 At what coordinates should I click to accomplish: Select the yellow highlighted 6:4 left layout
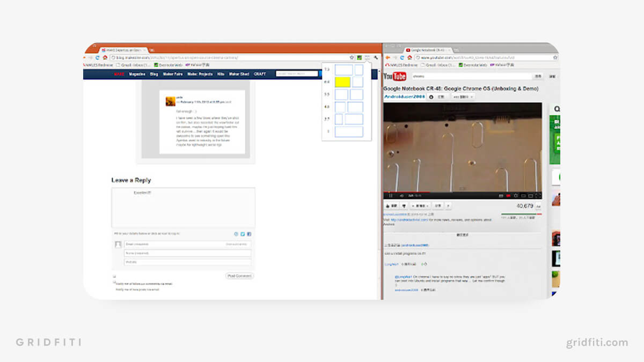(342, 82)
